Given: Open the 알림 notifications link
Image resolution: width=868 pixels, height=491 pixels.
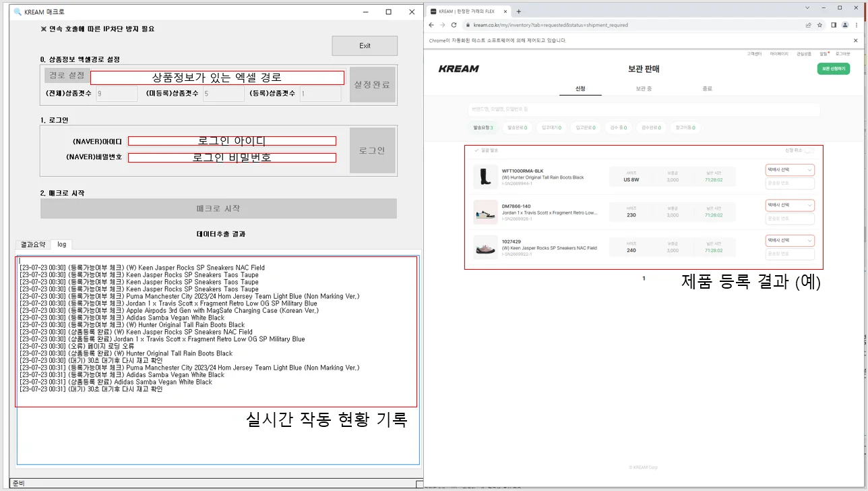Looking at the screenshot, I should [824, 53].
